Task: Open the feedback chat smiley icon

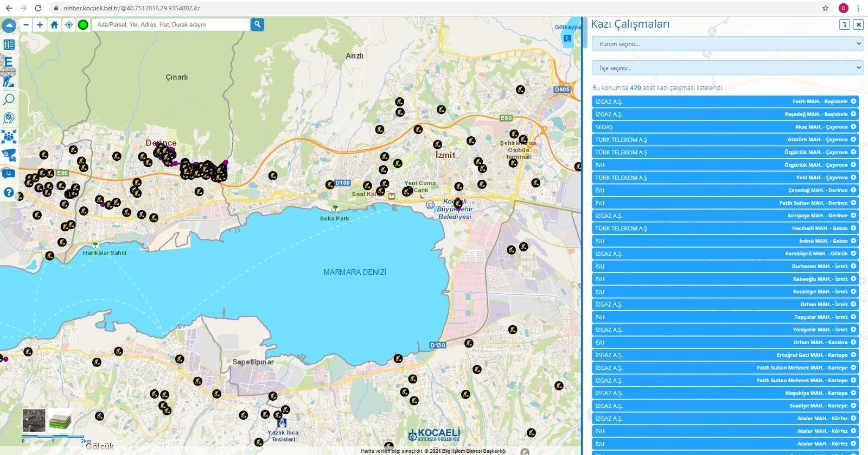Action: [9, 174]
